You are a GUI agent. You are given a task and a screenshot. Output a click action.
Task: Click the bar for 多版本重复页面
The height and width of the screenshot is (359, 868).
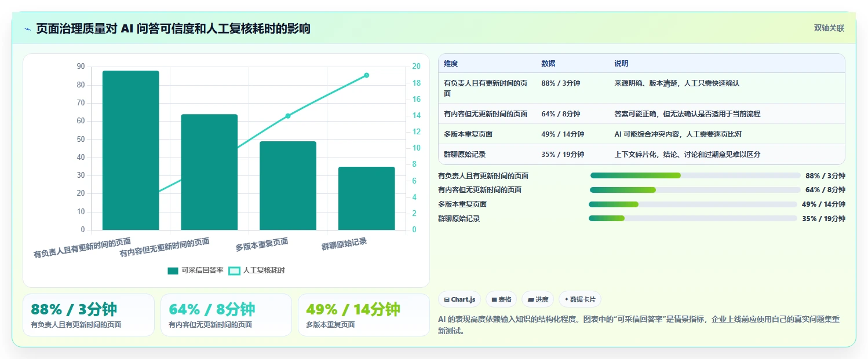coord(287,185)
